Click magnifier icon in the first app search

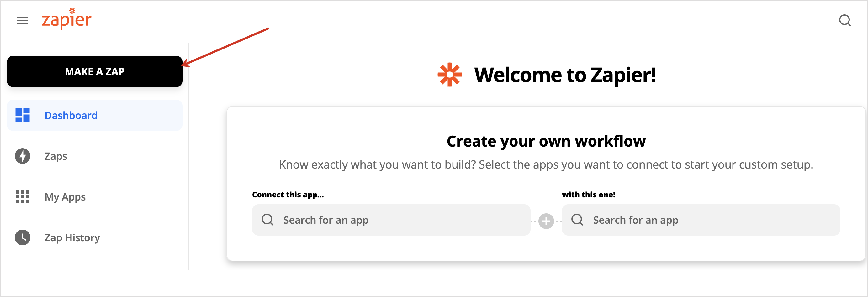[267, 220]
